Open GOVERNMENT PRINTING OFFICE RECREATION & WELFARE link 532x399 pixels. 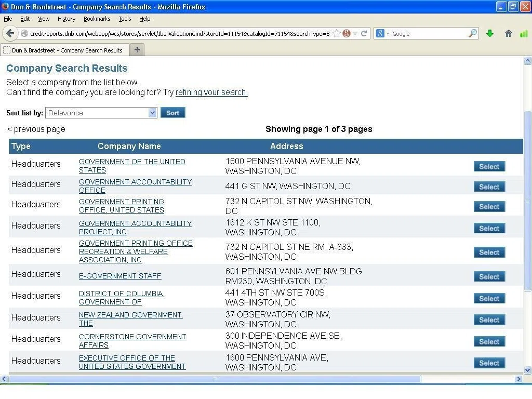136,251
